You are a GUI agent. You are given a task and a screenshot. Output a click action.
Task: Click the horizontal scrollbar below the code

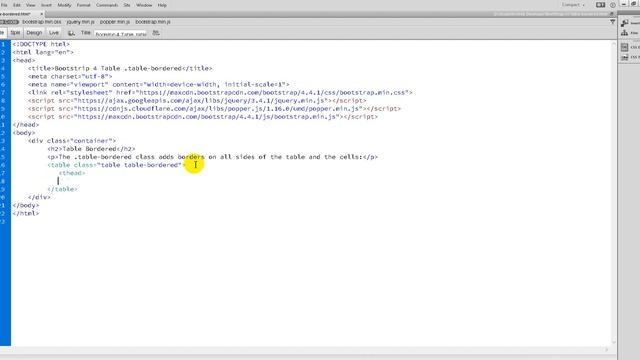tap(304, 350)
